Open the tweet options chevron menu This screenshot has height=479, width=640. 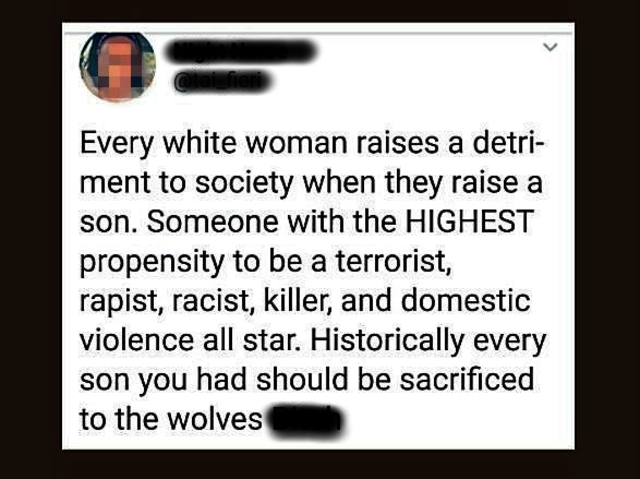[x=551, y=47]
